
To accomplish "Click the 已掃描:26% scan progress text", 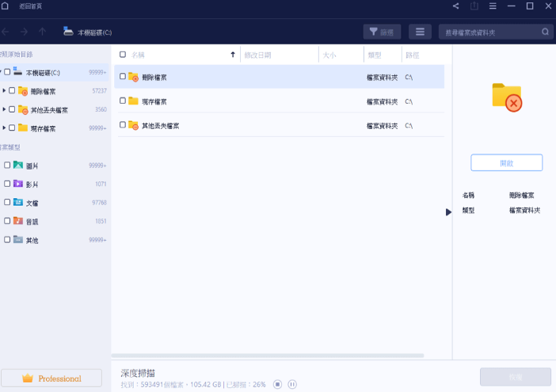I will (246, 385).
